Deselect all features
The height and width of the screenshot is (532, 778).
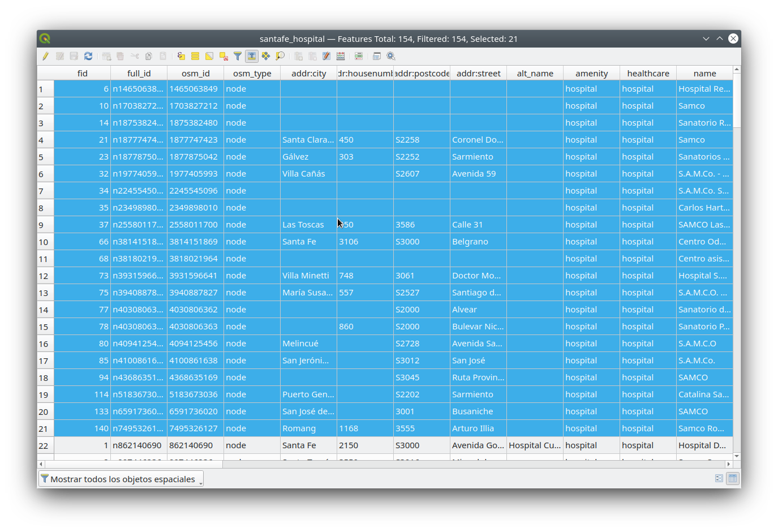tap(223, 56)
